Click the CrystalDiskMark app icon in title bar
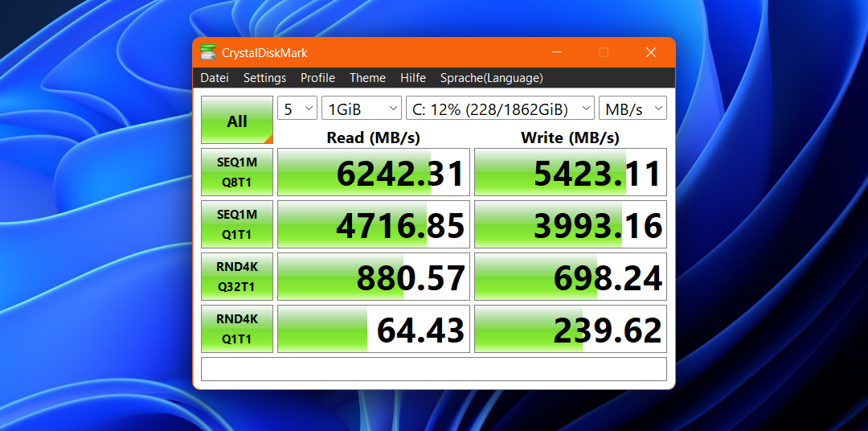 click(208, 52)
